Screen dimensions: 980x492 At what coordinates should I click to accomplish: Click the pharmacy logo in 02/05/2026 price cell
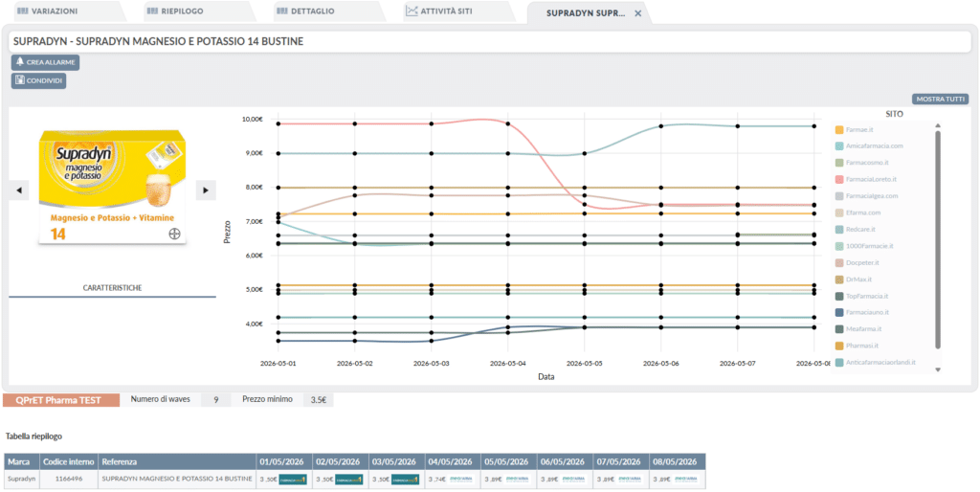click(350, 480)
